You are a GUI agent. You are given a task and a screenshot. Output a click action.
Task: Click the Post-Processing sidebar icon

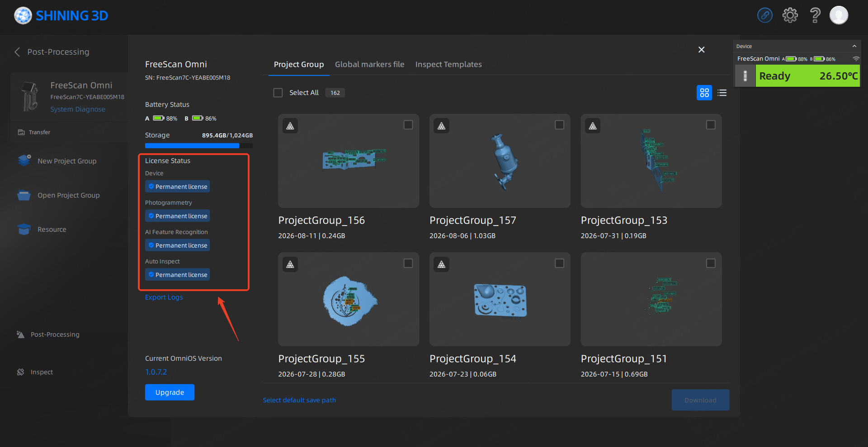20,334
